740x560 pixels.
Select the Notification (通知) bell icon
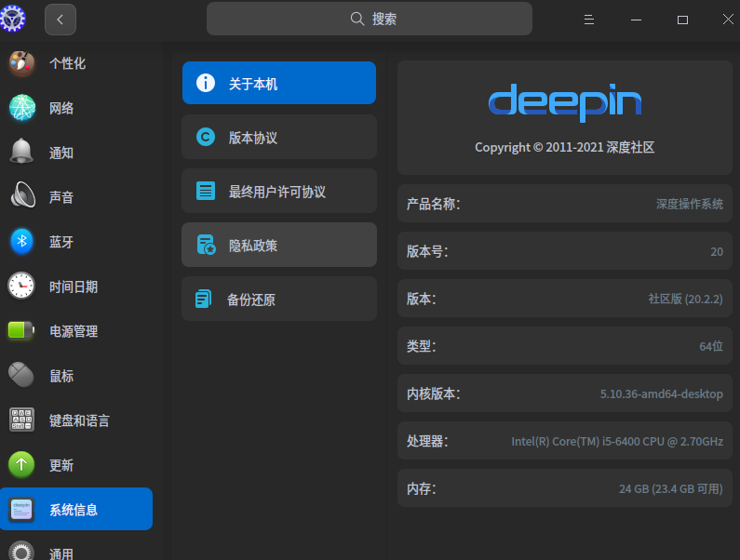click(21, 153)
